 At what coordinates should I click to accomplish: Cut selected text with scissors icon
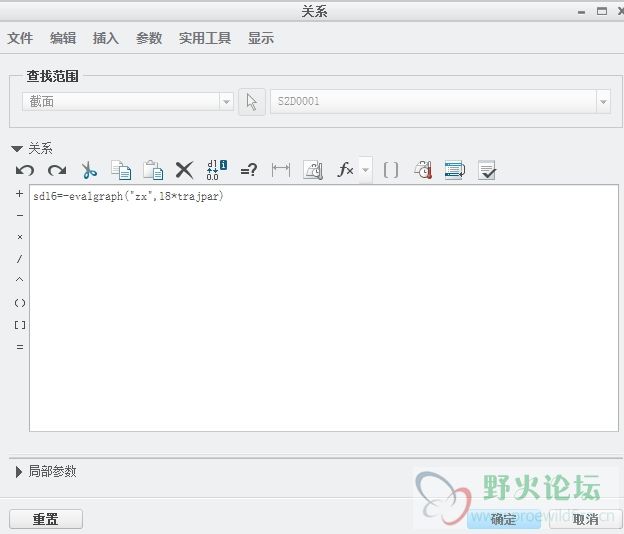coord(89,170)
